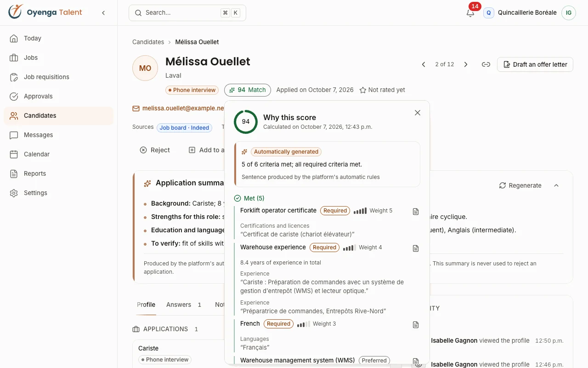Click the 94 score ring in popover
The width and height of the screenshot is (588, 368).
[246, 121]
